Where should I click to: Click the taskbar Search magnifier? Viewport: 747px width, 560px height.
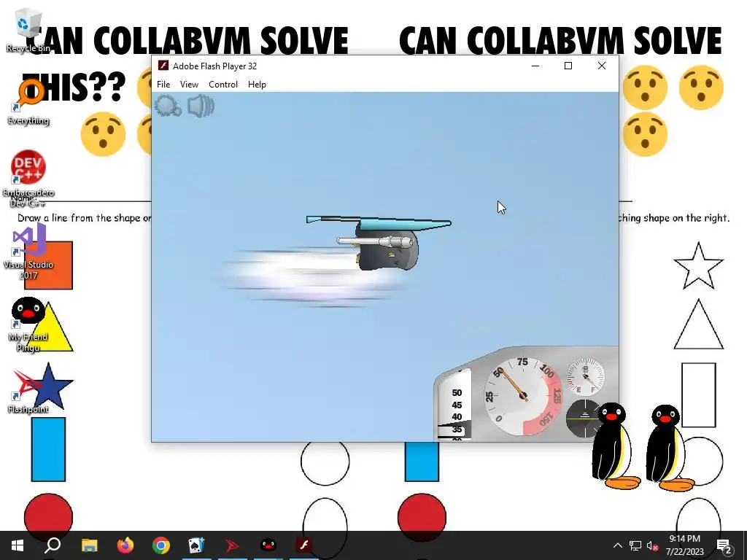53,545
